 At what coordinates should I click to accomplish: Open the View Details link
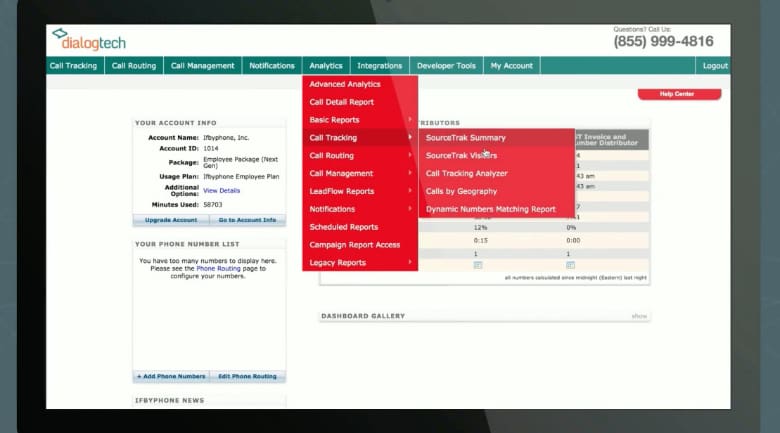pyautogui.click(x=221, y=190)
